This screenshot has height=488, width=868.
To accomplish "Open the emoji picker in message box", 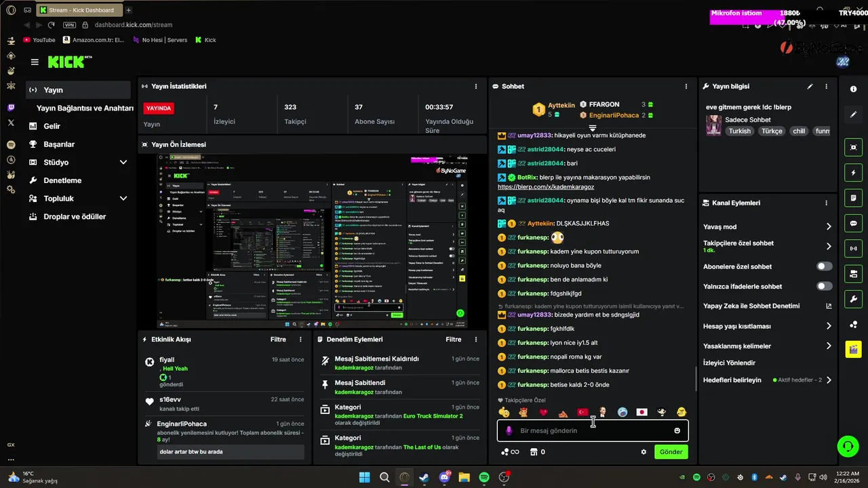I will (x=677, y=430).
